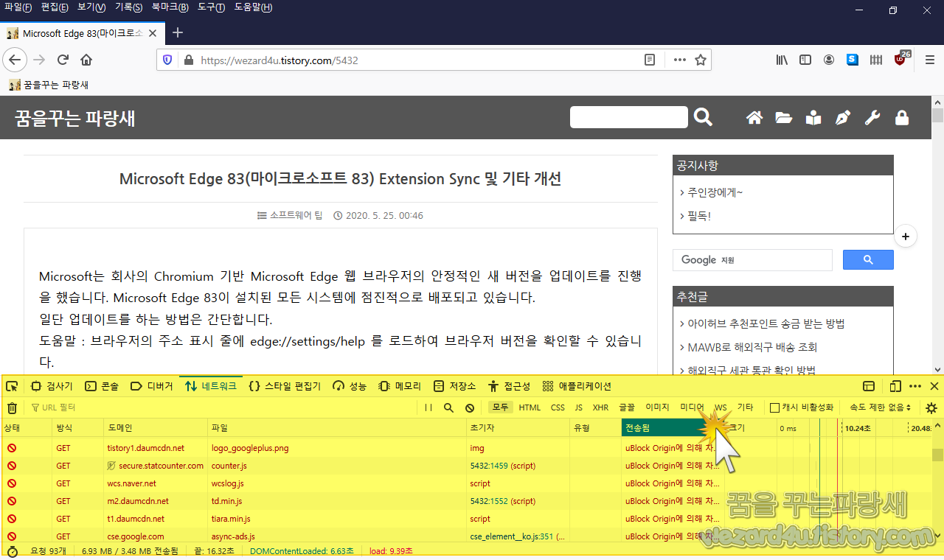Open the blog folder icon
Viewport: 944px width, 560px height.
pyautogui.click(x=784, y=117)
